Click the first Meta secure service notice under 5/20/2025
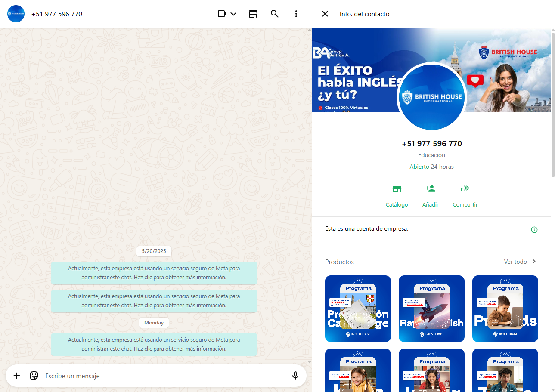This screenshot has height=392, width=555. click(x=154, y=273)
